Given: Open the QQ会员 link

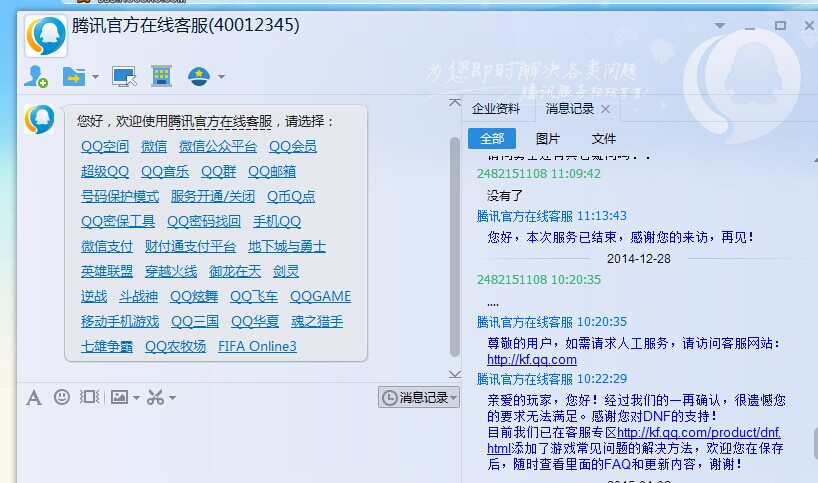Looking at the screenshot, I should pos(293,147).
